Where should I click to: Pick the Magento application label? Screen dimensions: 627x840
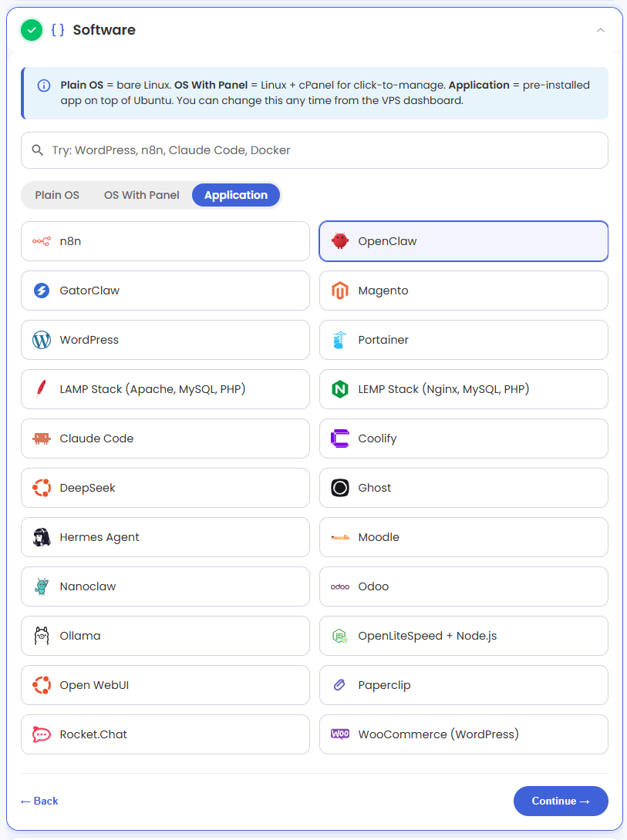(383, 291)
